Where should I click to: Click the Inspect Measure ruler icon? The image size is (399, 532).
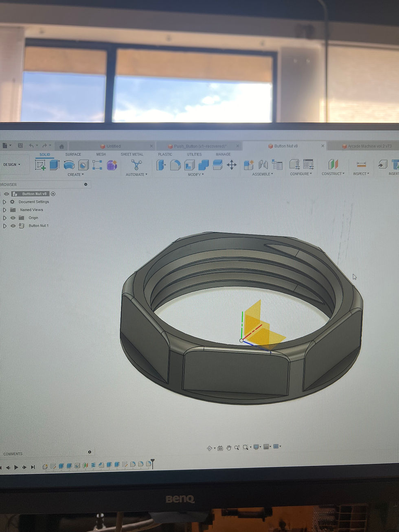coord(361,164)
